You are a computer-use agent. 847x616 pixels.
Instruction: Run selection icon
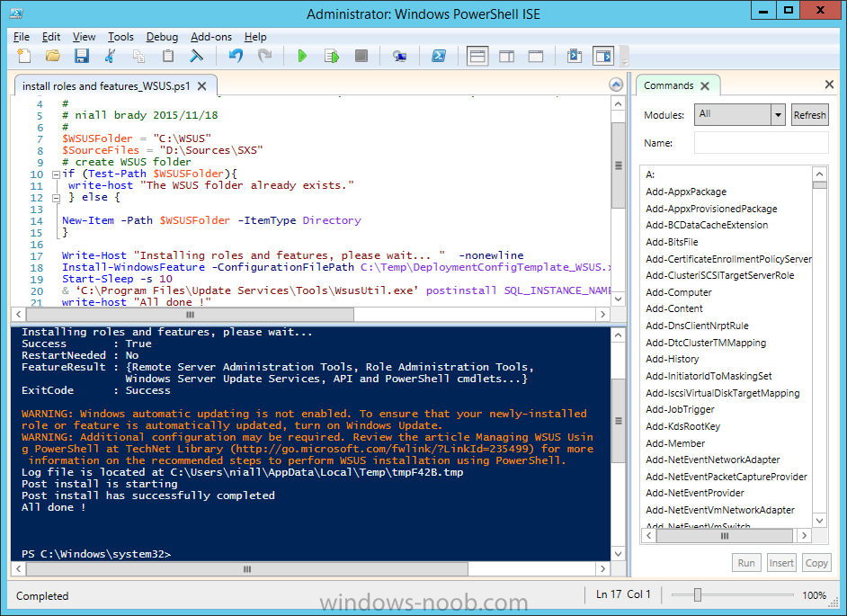click(332, 56)
